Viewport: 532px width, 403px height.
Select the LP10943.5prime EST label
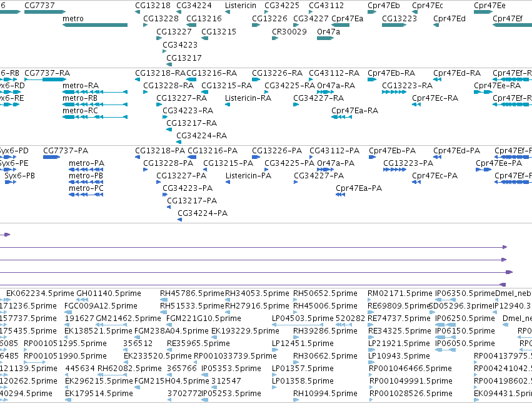[x=399, y=356]
